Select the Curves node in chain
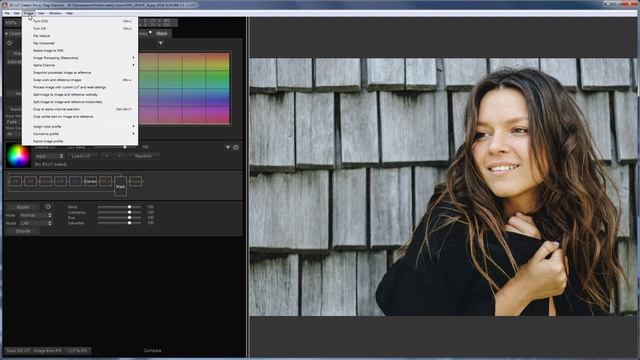This screenshot has height=360, width=640. point(90,181)
